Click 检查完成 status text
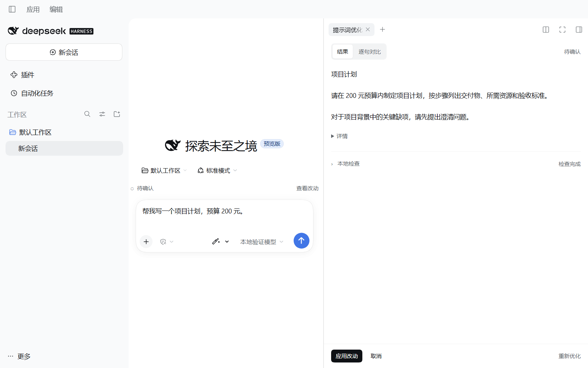The height and width of the screenshot is (368, 588). click(570, 164)
